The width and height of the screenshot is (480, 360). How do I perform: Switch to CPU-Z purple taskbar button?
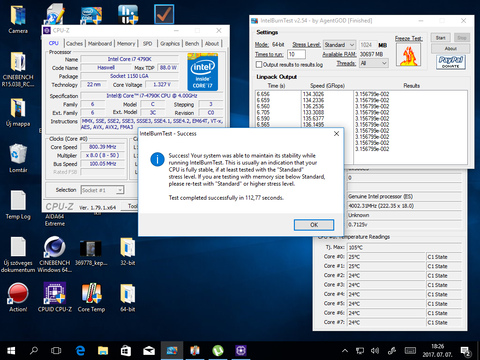coord(241,351)
